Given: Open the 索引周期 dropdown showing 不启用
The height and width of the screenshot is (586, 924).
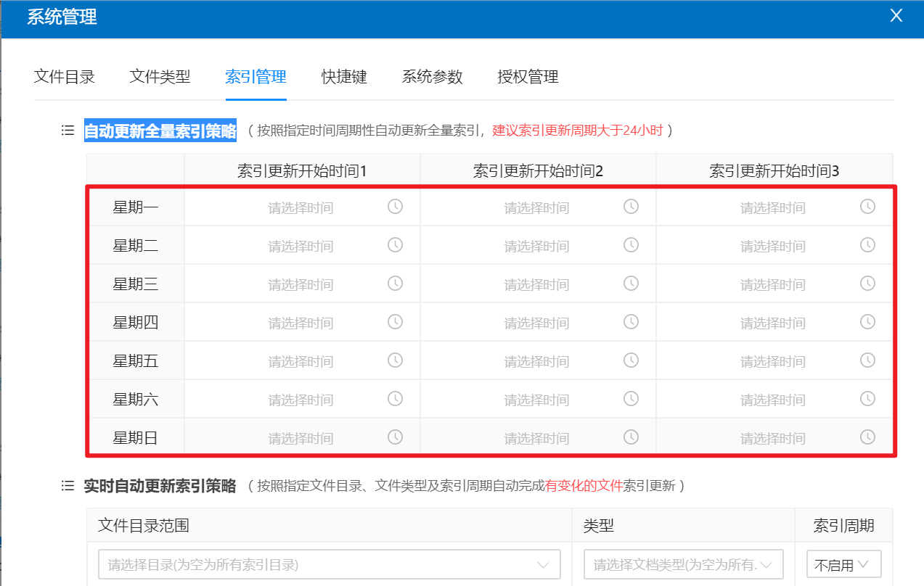Looking at the screenshot, I should click(843, 564).
